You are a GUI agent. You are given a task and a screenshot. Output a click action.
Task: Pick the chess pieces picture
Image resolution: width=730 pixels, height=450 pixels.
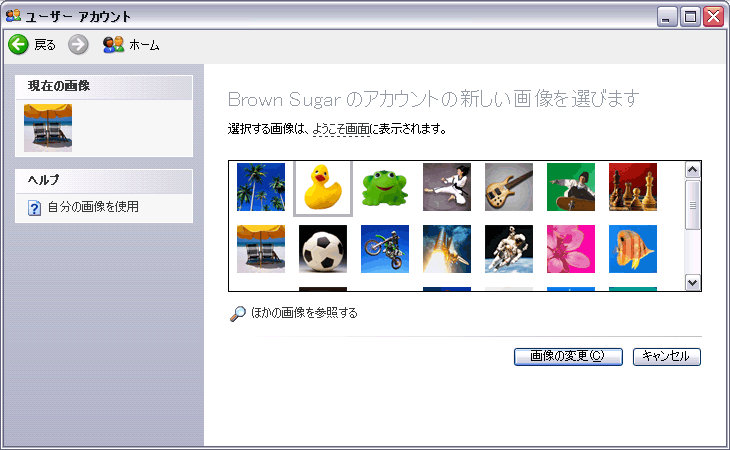click(x=633, y=187)
